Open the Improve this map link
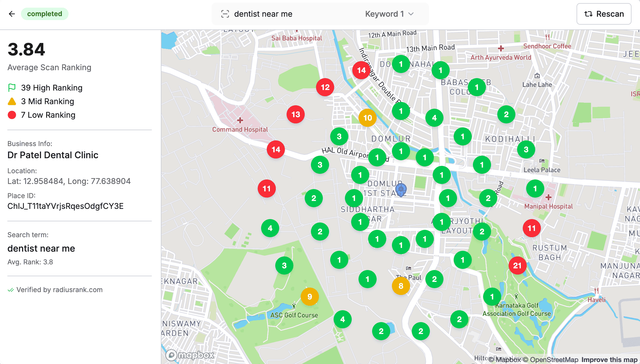This screenshot has height=364, width=640. 609,360
